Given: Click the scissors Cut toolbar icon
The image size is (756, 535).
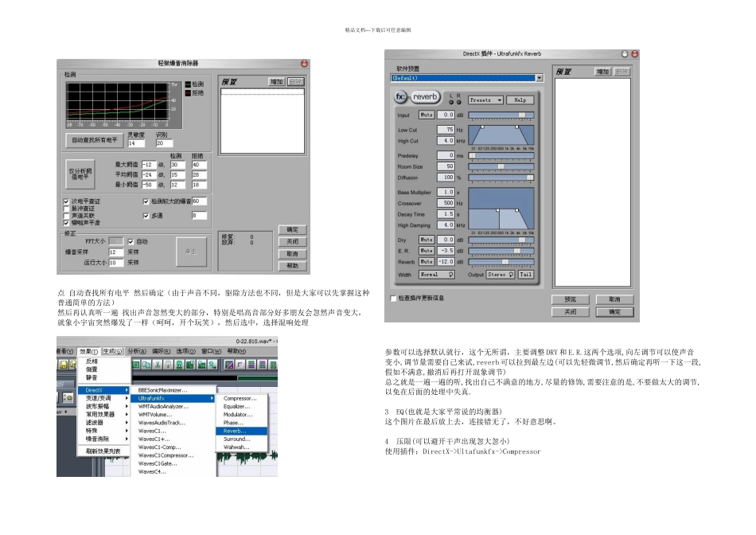Looking at the screenshot, I should point(157,365).
